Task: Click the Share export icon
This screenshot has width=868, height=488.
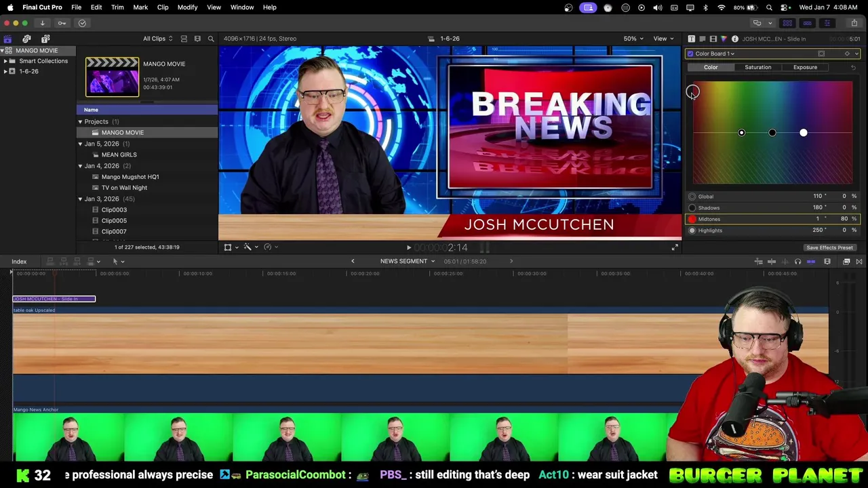Action: coord(854,23)
